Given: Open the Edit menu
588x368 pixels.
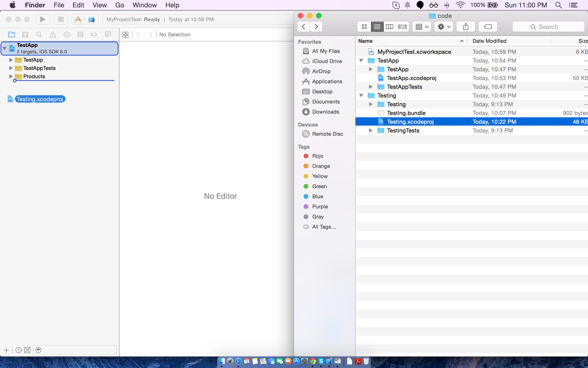Looking at the screenshot, I should [x=78, y=5].
